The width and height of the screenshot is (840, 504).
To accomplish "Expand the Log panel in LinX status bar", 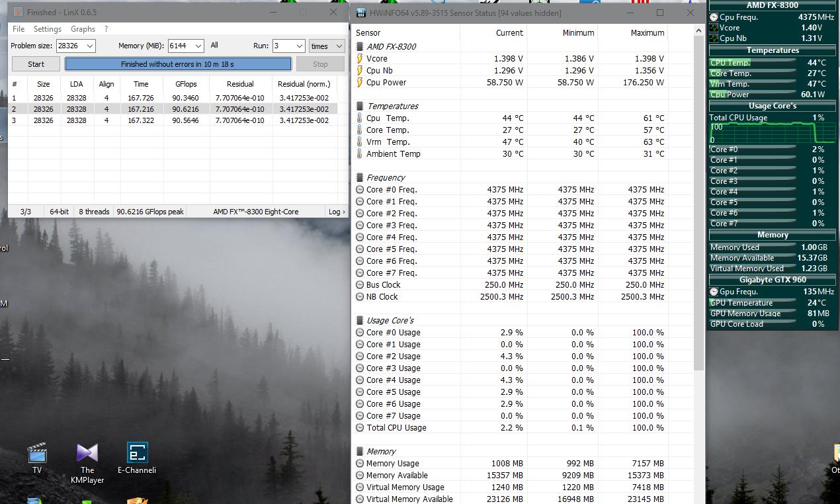I will point(336,212).
